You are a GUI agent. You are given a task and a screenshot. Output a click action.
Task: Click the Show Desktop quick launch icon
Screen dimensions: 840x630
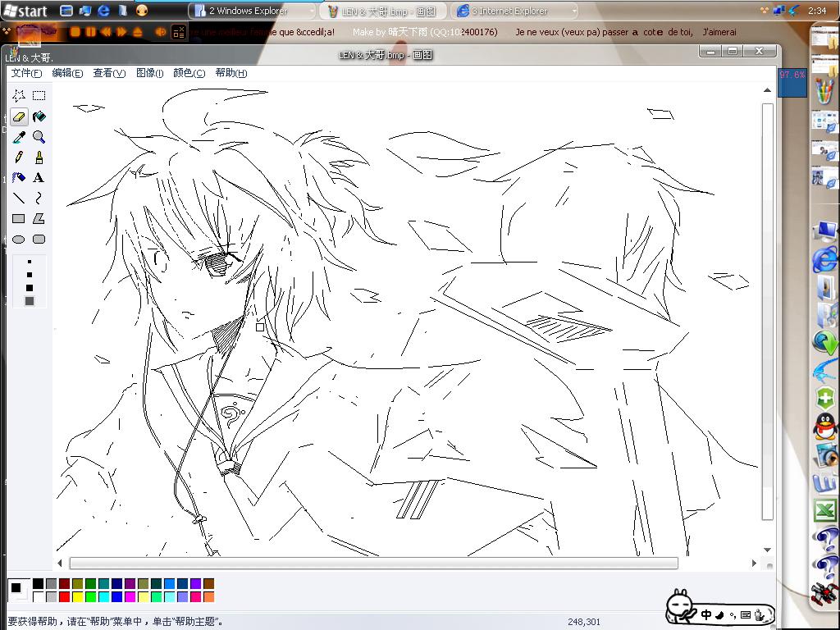66,10
